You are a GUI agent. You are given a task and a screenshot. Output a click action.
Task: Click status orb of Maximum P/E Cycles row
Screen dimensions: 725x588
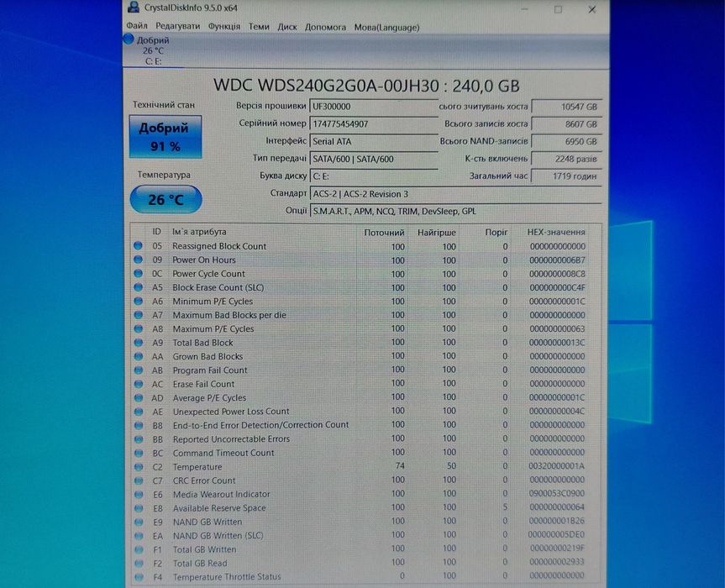138,328
